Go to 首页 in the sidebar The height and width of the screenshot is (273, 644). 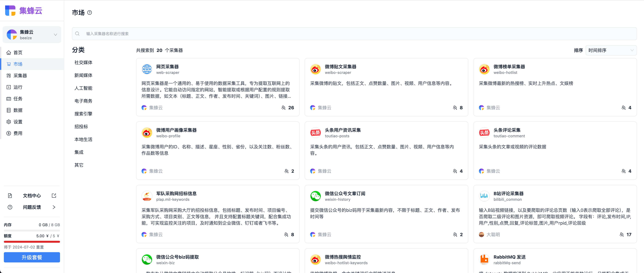click(32, 53)
